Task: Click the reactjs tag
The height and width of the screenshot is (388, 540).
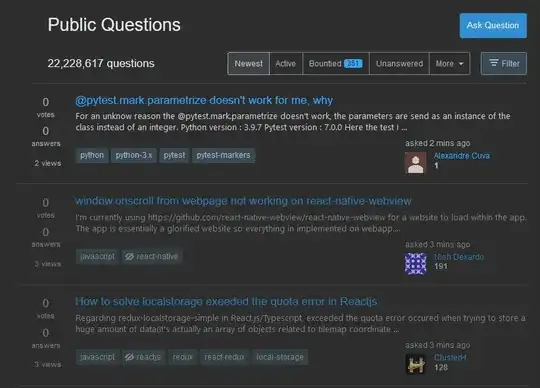Action: [x=143, y=357]
